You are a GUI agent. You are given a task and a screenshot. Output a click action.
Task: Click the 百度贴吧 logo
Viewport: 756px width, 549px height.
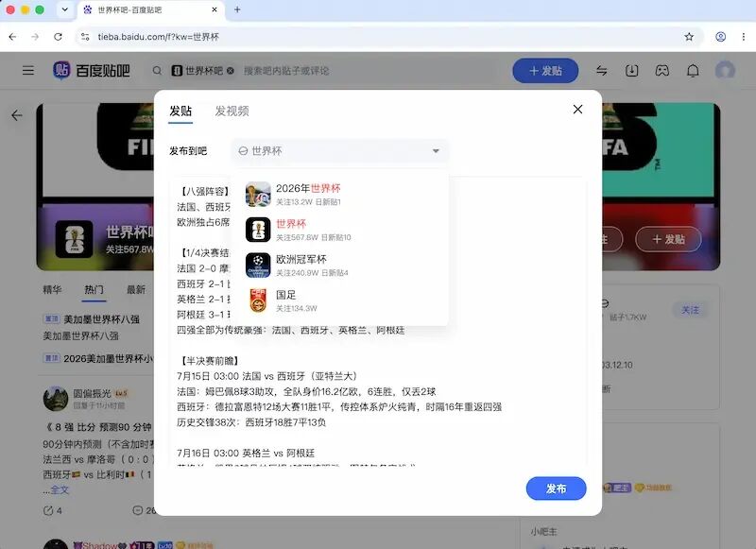(x=92, y=71)
